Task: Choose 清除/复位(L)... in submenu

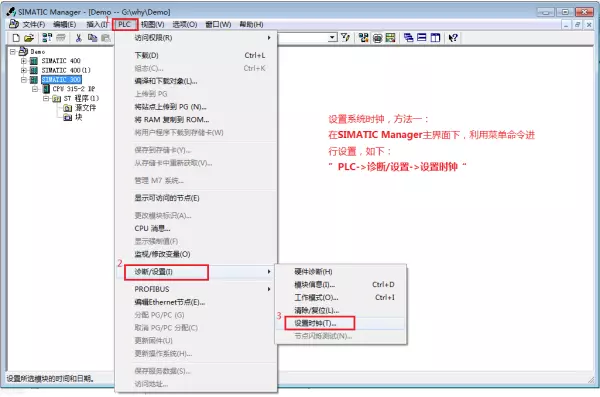Action: (341, 310)
